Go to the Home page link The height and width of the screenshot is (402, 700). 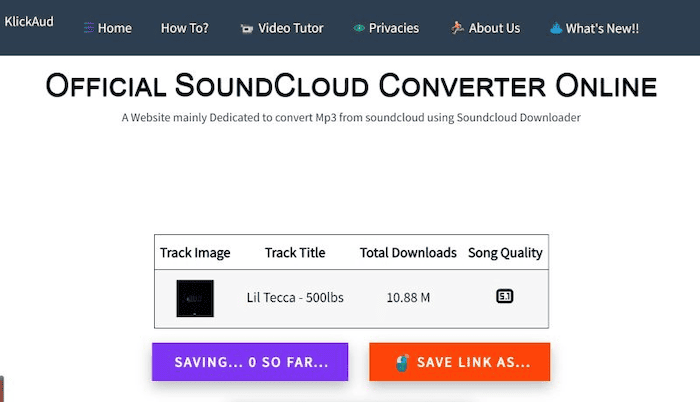[x=115, y=28]
